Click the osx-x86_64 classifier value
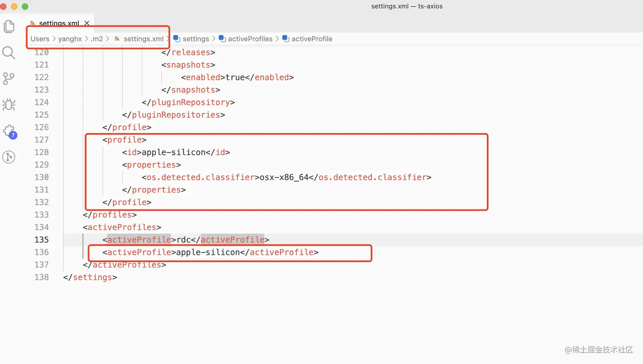 pos(284,177)
